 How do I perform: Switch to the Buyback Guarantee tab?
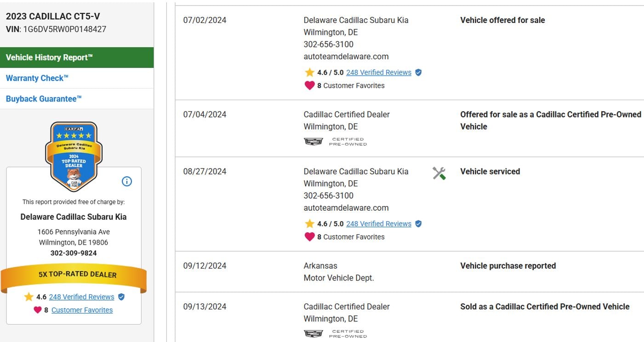tap(44, 99)
